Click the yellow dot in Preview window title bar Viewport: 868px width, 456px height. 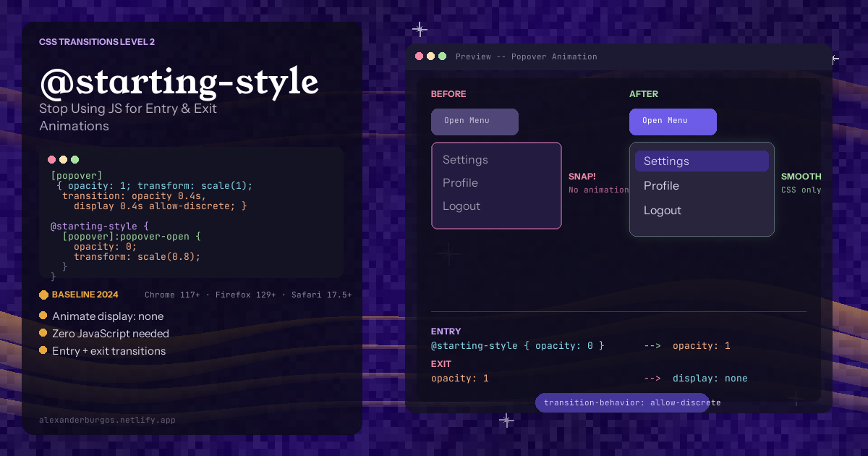pos(431,56)
